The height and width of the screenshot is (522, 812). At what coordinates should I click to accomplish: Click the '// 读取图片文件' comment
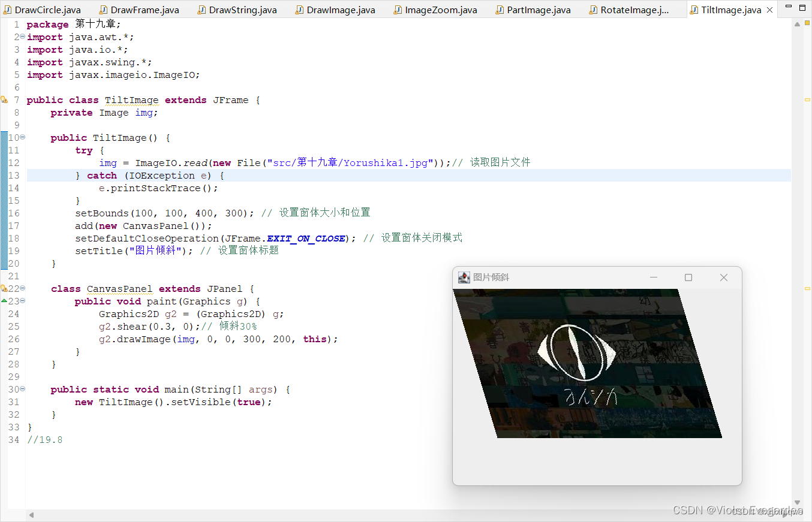coord(492,163)
